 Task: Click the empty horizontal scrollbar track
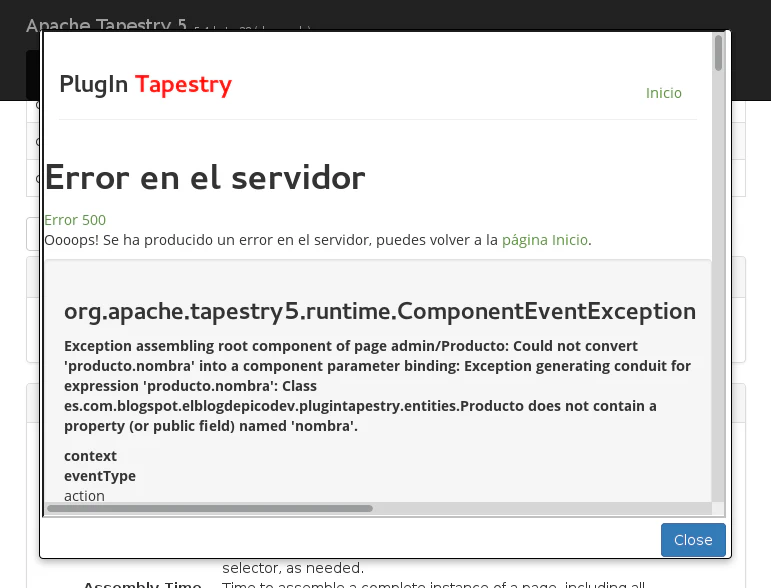(540, 509)
